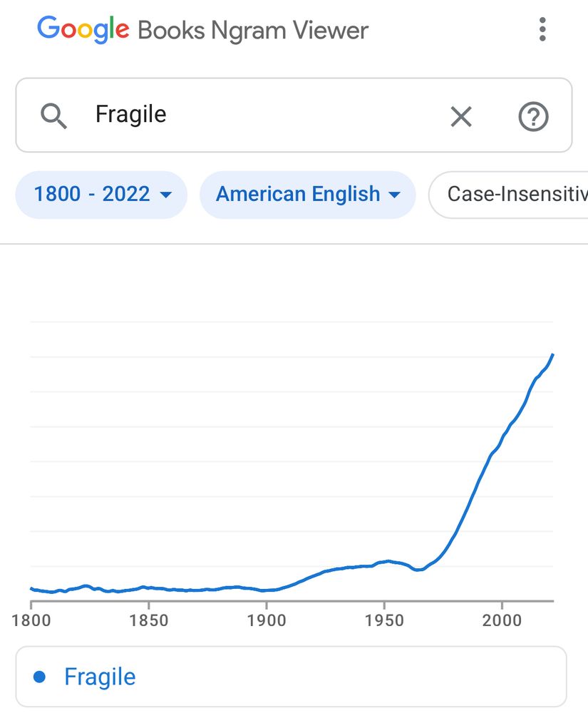Click the magnifying glass search icon
This screenshot has width=588, height=713.
point(53,116)
